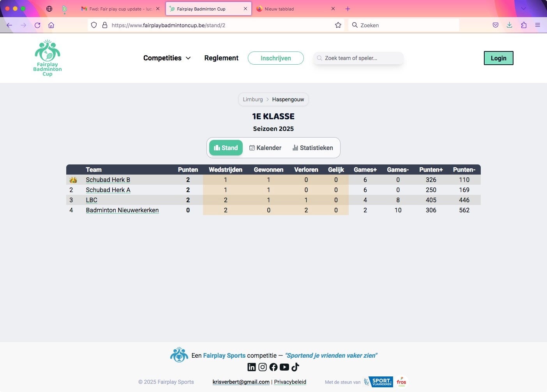Open the Schubad Herk A team link
Screen dimensions: 547x392
[x=108, y=190]
